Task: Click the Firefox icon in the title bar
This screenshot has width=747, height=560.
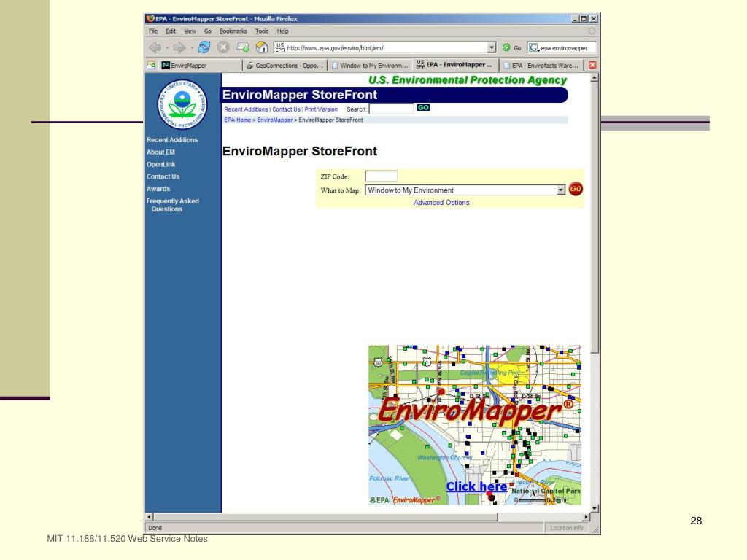Action: [150, 18]
